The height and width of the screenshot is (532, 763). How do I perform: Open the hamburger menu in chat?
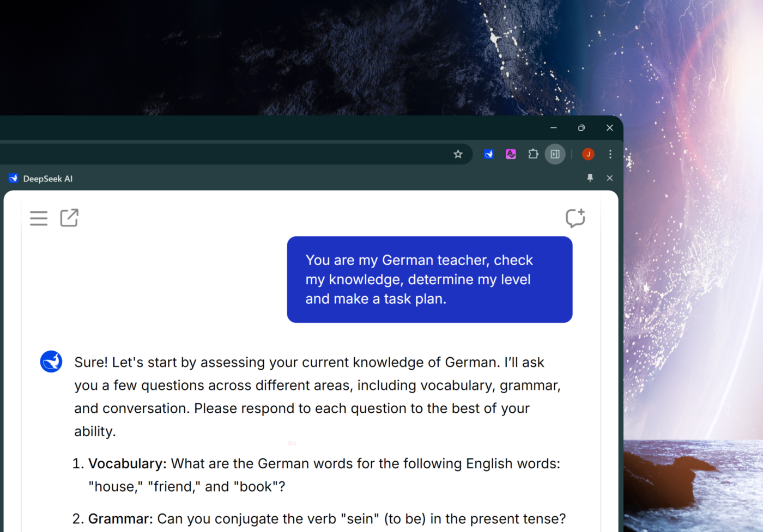point(39,218)
